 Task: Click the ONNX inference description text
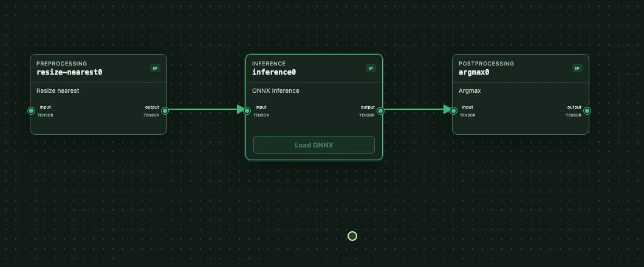click(x=276, y=90)
